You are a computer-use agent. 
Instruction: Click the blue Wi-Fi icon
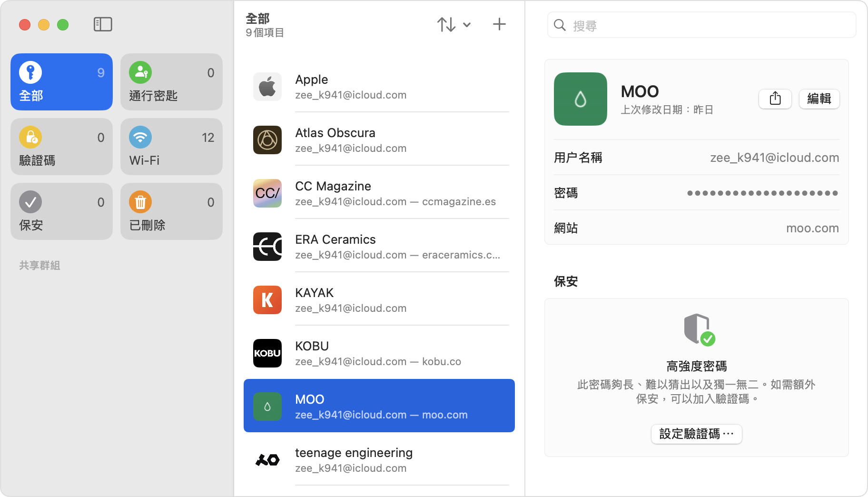(x=140, y=137)
